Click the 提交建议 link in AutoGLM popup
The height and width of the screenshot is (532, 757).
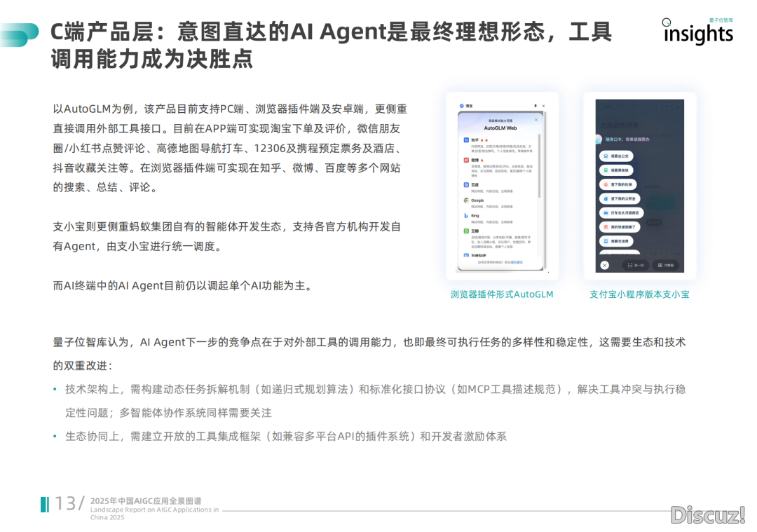tap(516, 262)
